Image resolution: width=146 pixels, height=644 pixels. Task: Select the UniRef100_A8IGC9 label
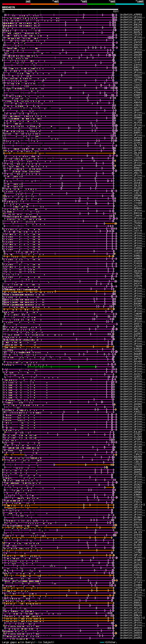[x=131, y=57]
